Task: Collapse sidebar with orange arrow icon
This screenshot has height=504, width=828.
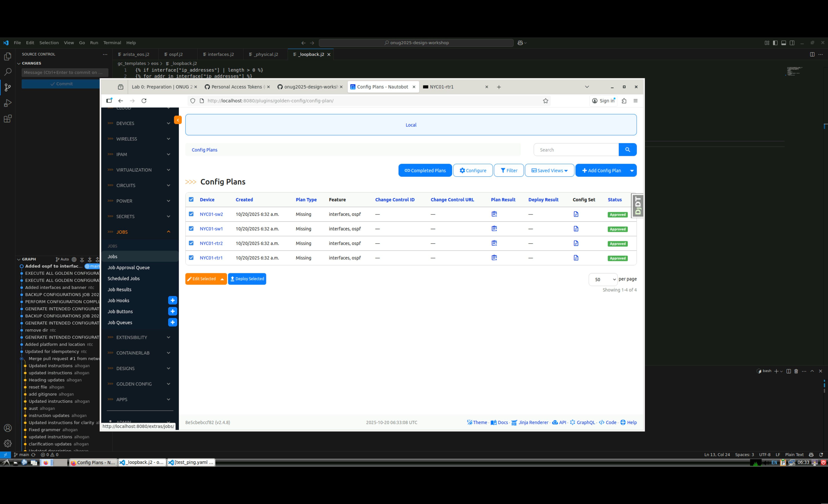Action: coord(178,120)
